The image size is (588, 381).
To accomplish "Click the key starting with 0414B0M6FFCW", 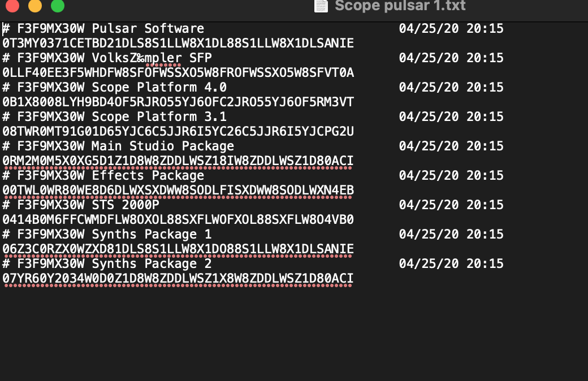I will coord(178,219).
